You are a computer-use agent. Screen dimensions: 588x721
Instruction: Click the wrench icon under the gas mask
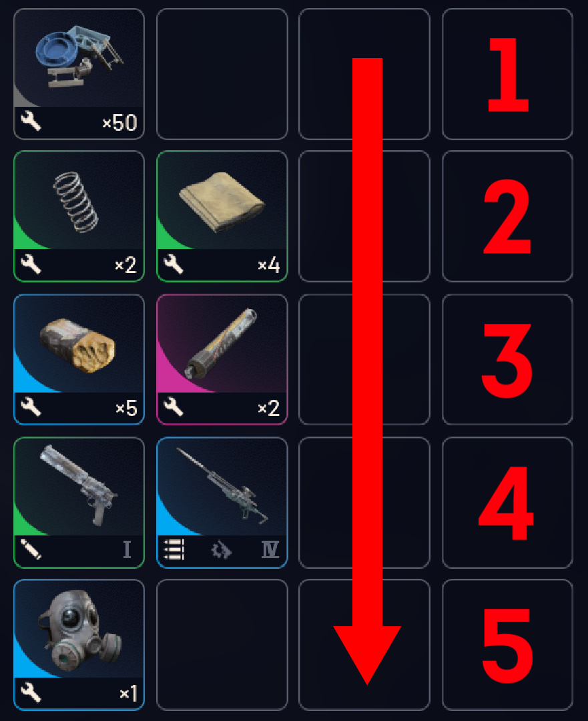[x=31, y=692]
